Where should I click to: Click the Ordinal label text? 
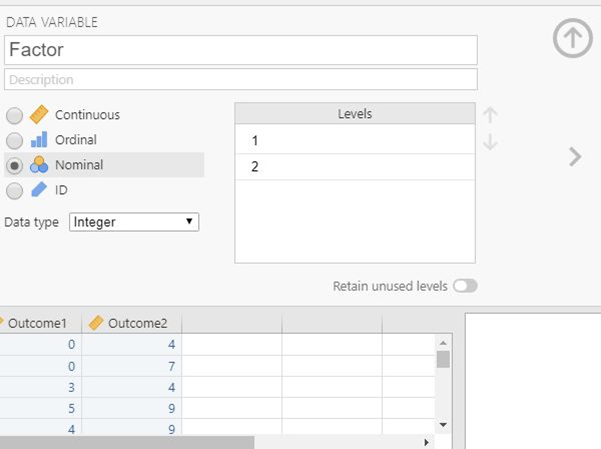click(76, 140)
